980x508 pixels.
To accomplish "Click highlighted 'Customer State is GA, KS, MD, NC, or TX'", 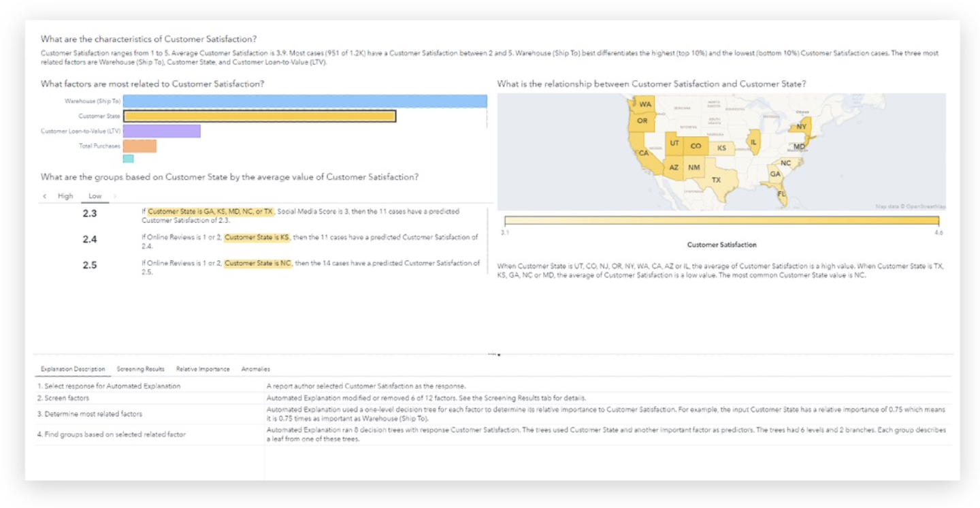I will coord(211,212).
